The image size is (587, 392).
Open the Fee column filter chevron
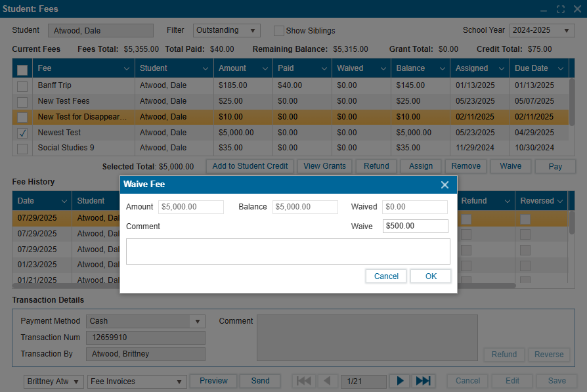click(127, 68)
